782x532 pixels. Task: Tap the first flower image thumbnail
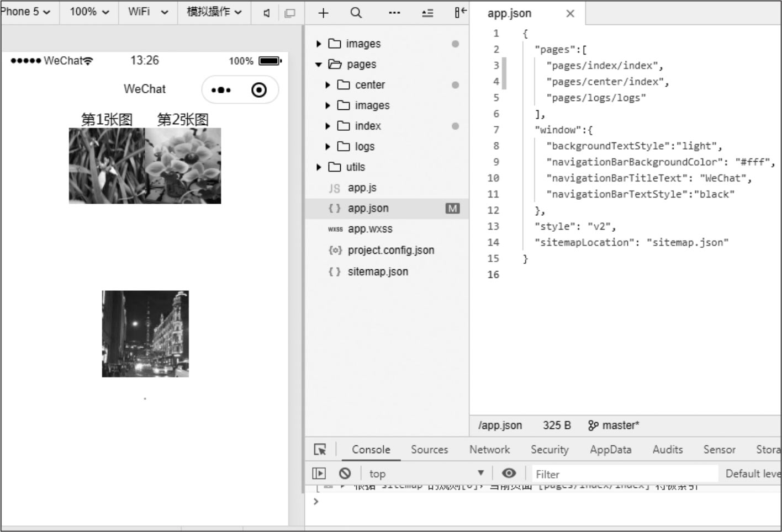[107, 166]
